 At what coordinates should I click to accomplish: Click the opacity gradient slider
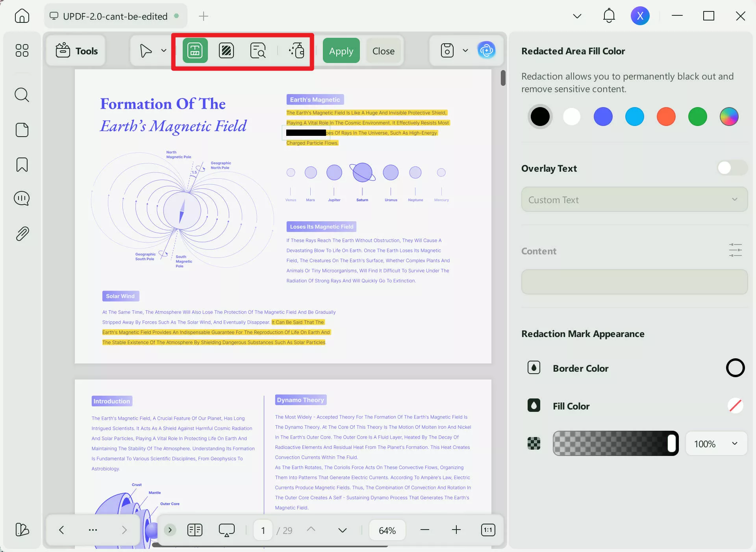pos(615,444)
